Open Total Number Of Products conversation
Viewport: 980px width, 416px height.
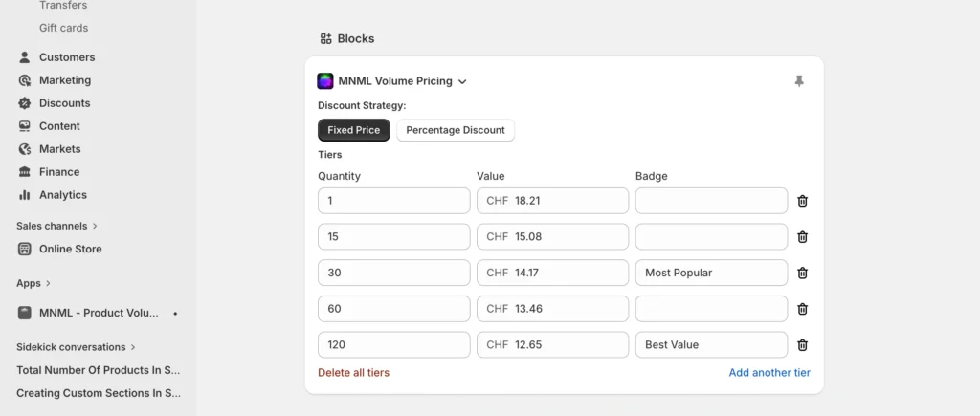(99, 370)
